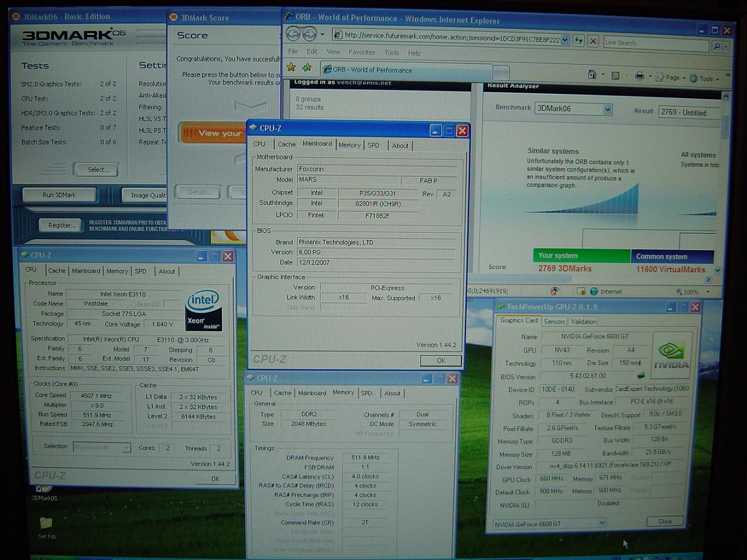Viewport: 747px width, 560px height.
Task: Open the recent pages dropdown beside Forward
Action: pos(322,34)
